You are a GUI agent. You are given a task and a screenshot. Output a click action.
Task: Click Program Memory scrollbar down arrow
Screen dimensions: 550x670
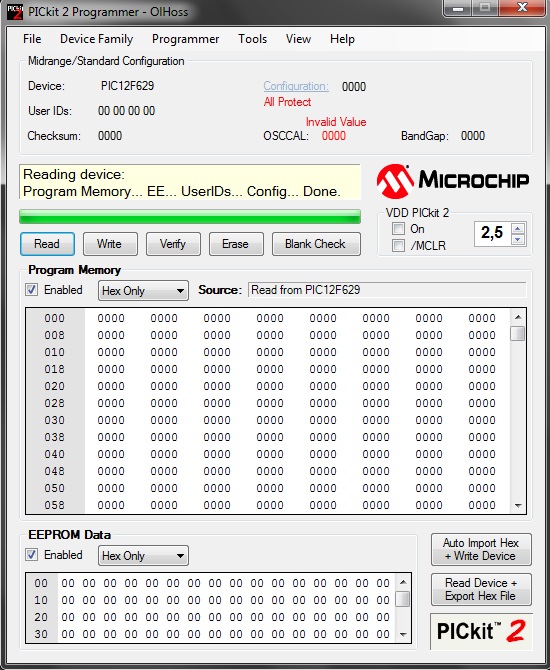coord(518,505)
